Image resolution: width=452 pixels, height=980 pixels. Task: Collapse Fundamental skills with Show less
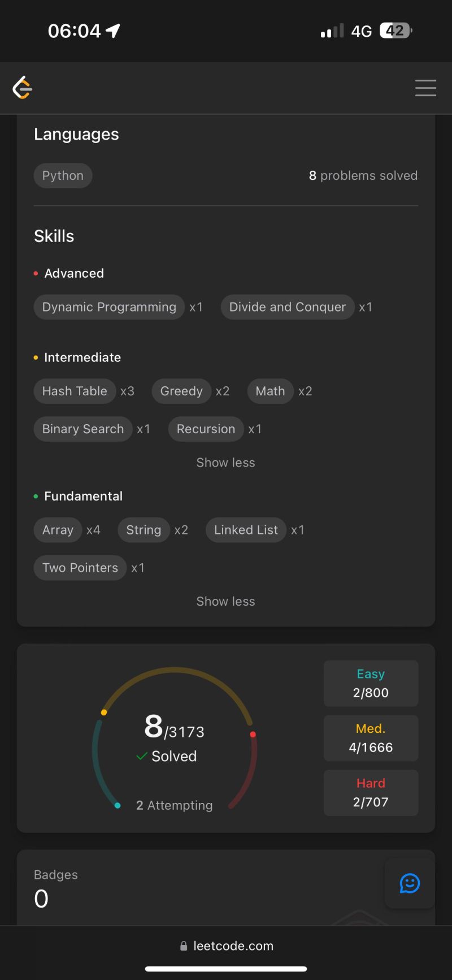pyautogui.click(x=225, y=601)
